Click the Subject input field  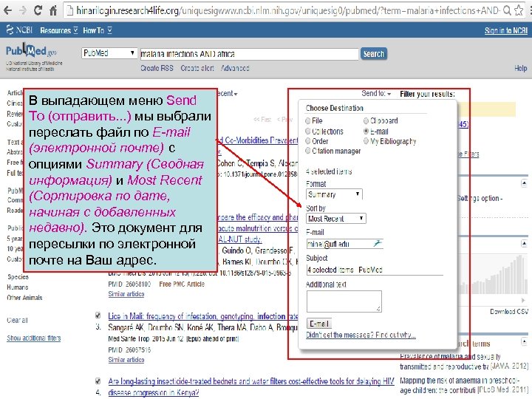click(375, 270)
